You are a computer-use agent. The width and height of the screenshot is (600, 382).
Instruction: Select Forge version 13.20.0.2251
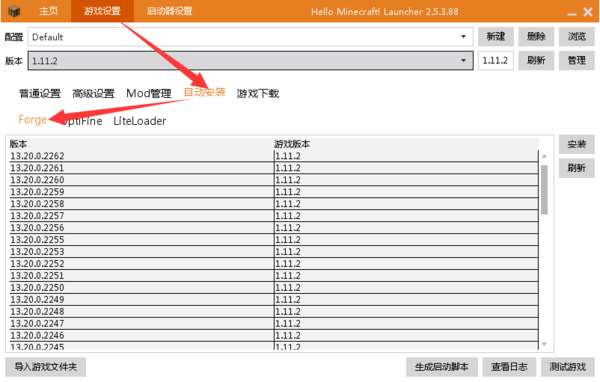coord(274,275)
